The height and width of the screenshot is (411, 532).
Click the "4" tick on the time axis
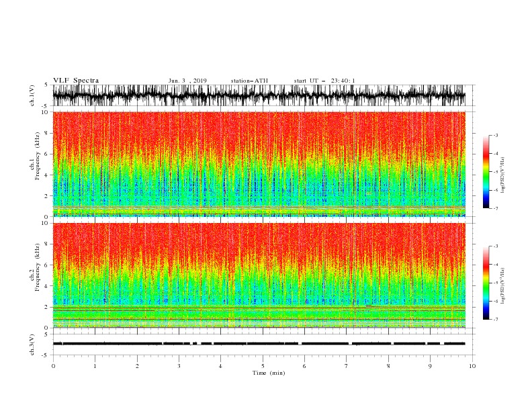click(x=220, y=366)
